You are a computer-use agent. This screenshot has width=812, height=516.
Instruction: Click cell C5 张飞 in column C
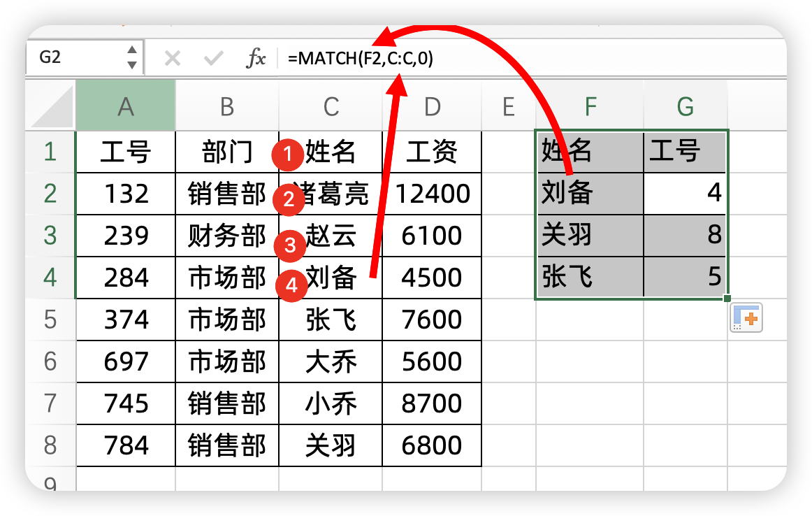pyautogui.click(x=331, y=320)
